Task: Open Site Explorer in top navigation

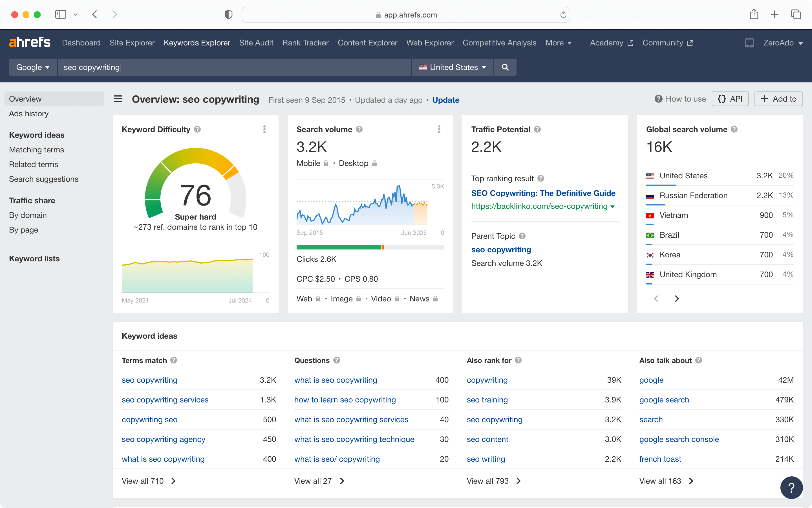Action: (132, 43)
